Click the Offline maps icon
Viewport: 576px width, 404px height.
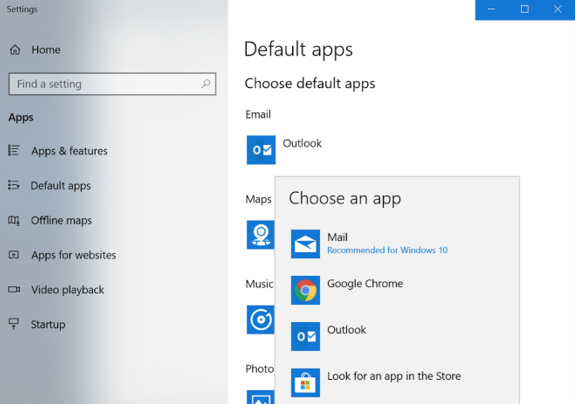pos(14,220)
